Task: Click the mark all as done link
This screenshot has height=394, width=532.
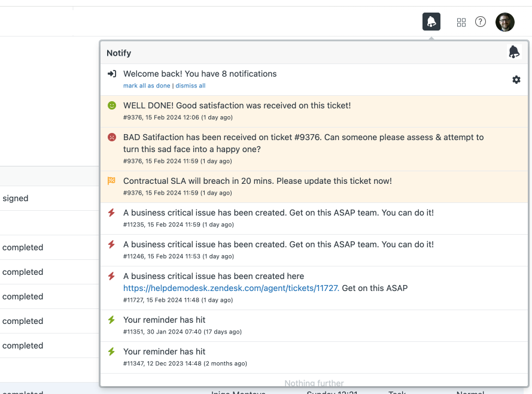Action: (x=146, y=86)
